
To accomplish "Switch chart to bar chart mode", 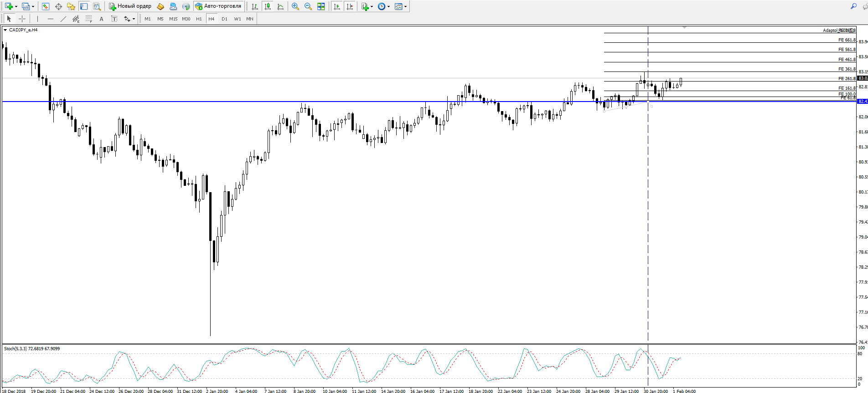I will pyautogui.click(x=255, y=6).
